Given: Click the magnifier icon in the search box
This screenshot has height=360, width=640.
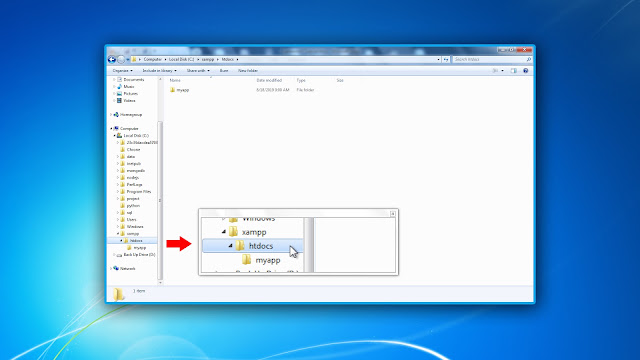Looking at the screenshot, I should pos(529,60).
